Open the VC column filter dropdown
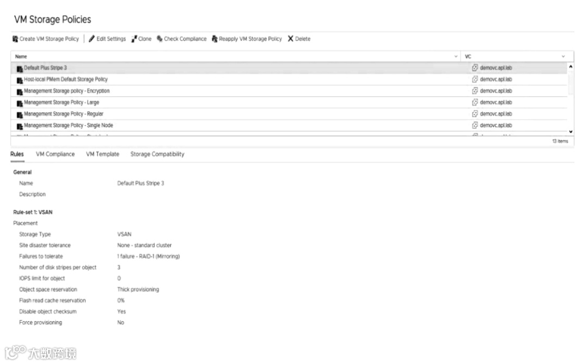588x364 pixels. click(563, 57)
